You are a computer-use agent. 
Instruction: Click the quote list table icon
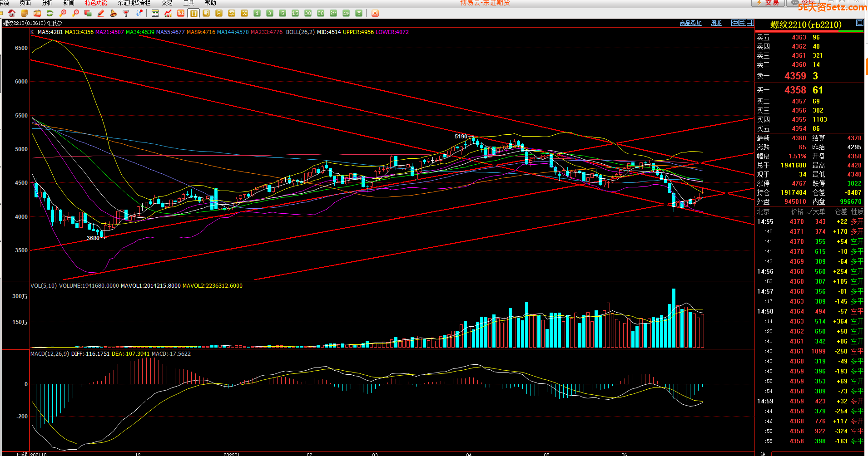pos(155,13)
